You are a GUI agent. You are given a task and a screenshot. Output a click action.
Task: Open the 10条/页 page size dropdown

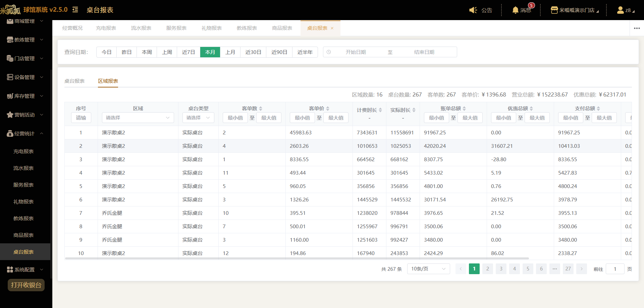[x=428, y=269]
